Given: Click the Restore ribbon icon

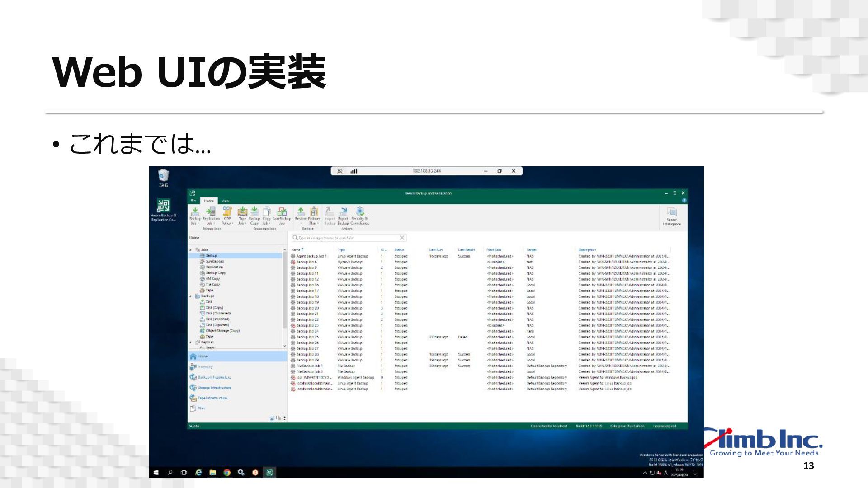Looking at the screenshot, I should pos(301,212).
